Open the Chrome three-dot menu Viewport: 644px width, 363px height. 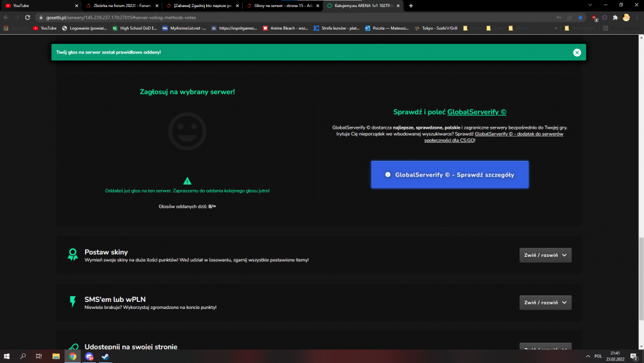(x=637, y=17)
